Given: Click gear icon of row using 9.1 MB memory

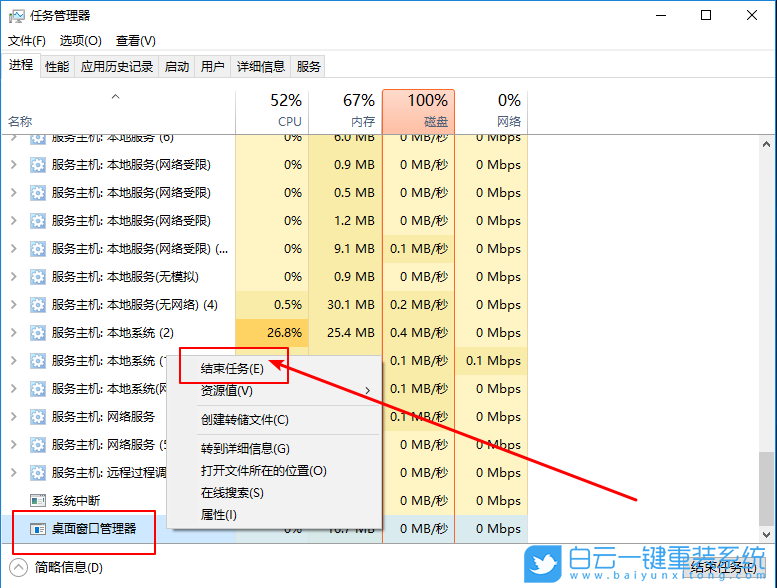Looking at the screenshot, I should (38, 249).
